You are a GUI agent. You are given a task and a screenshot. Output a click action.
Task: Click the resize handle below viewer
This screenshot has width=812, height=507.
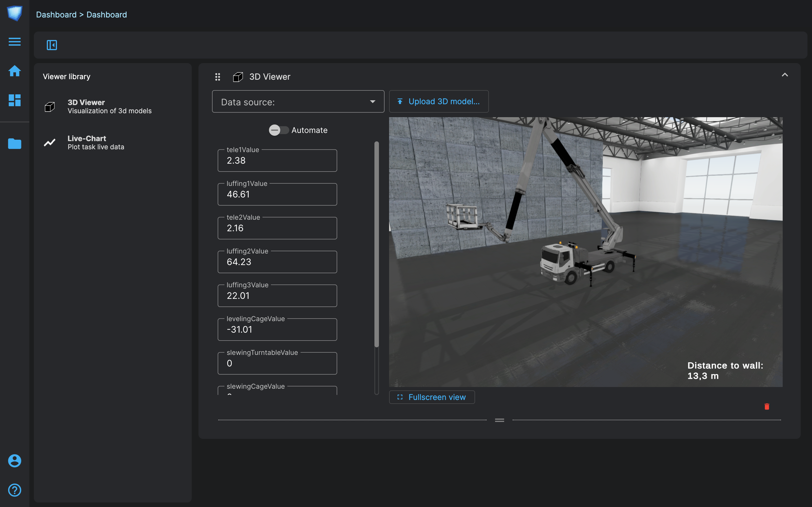point(499,420)
